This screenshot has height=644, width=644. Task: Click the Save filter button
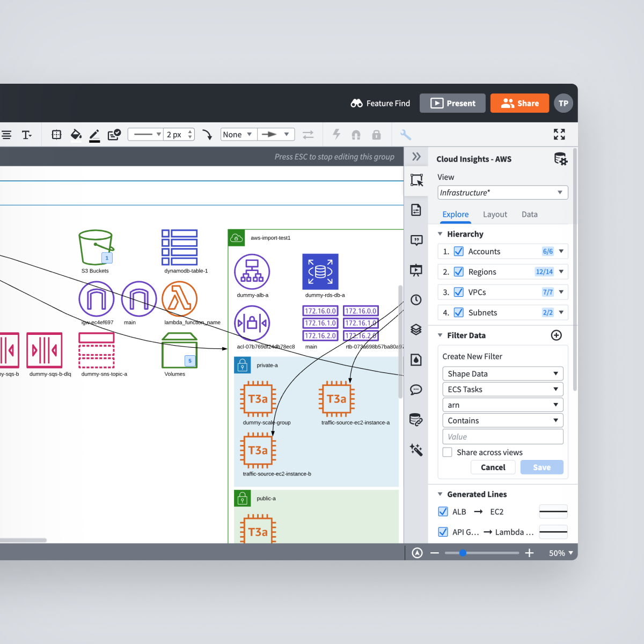pos(541,467)
